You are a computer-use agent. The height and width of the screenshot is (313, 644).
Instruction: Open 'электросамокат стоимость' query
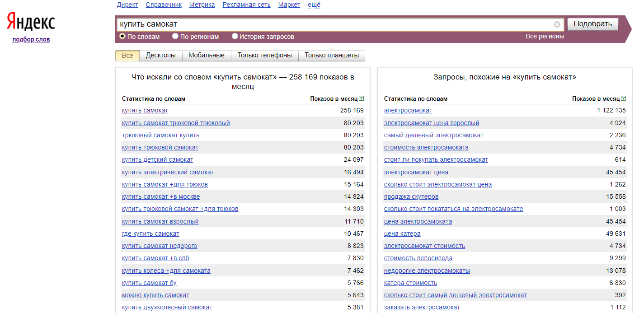click(424, 246)
